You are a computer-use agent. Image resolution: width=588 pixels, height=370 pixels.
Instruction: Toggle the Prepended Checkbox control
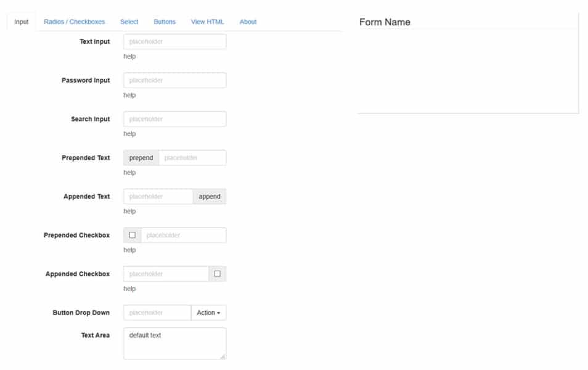[133, 234]
